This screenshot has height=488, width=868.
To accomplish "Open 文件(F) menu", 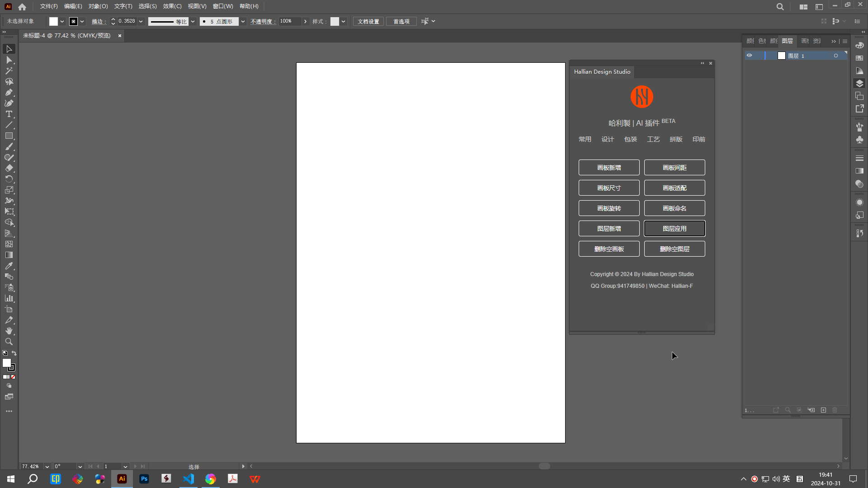I will point(49,6).
